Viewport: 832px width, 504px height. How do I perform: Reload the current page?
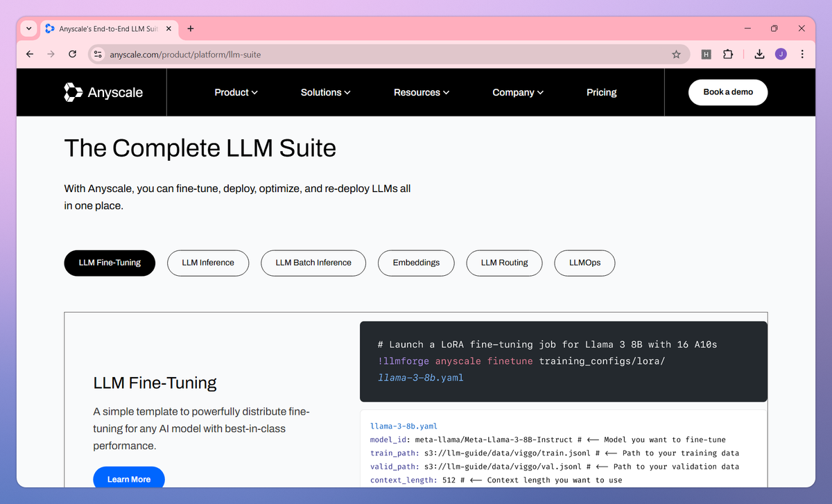(x=72, y=54)
